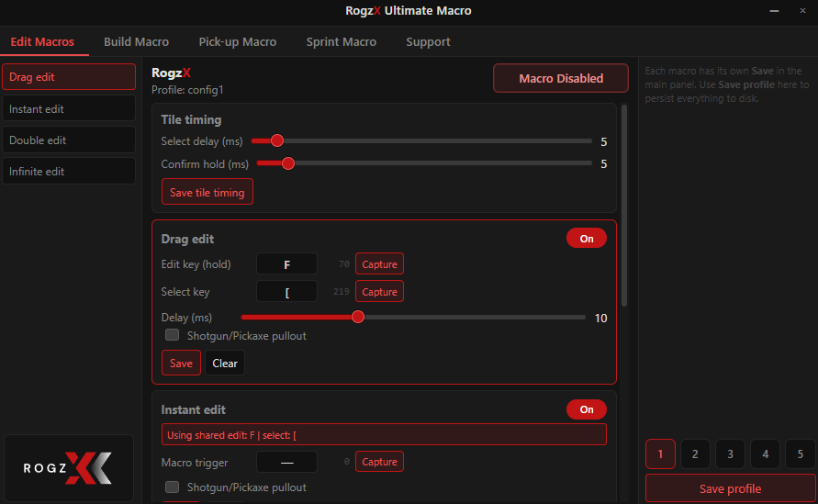Click key code 219 next to Select key
The image size is (818, 504).
pyautogui.click(x=342, y=291)
